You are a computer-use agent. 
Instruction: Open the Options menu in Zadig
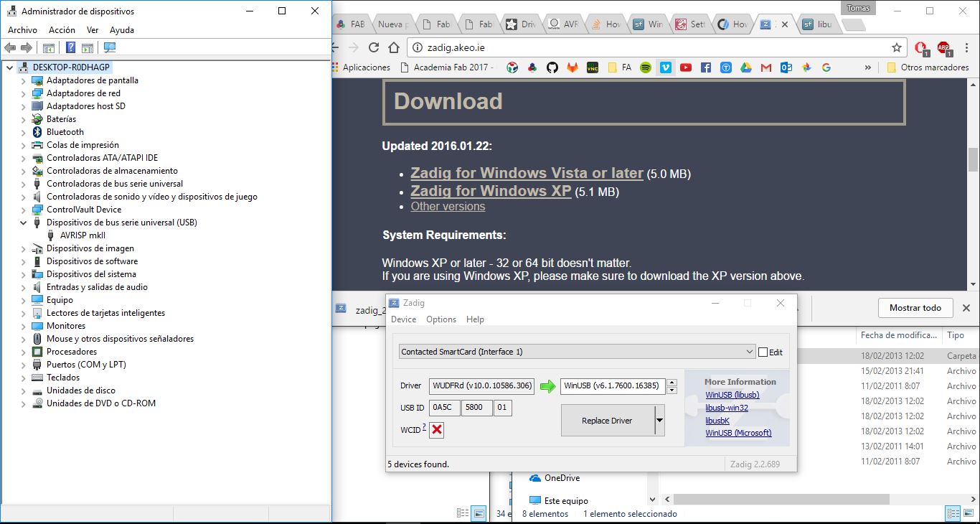(x=441, y=319)
